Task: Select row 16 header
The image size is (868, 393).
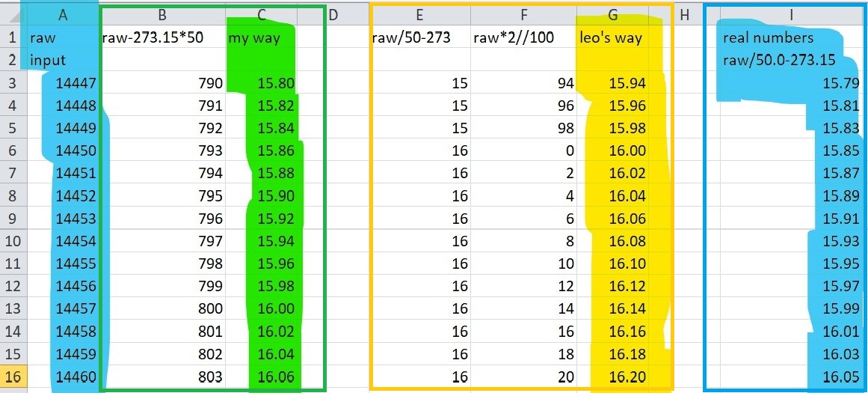Action: click(13, 377)
